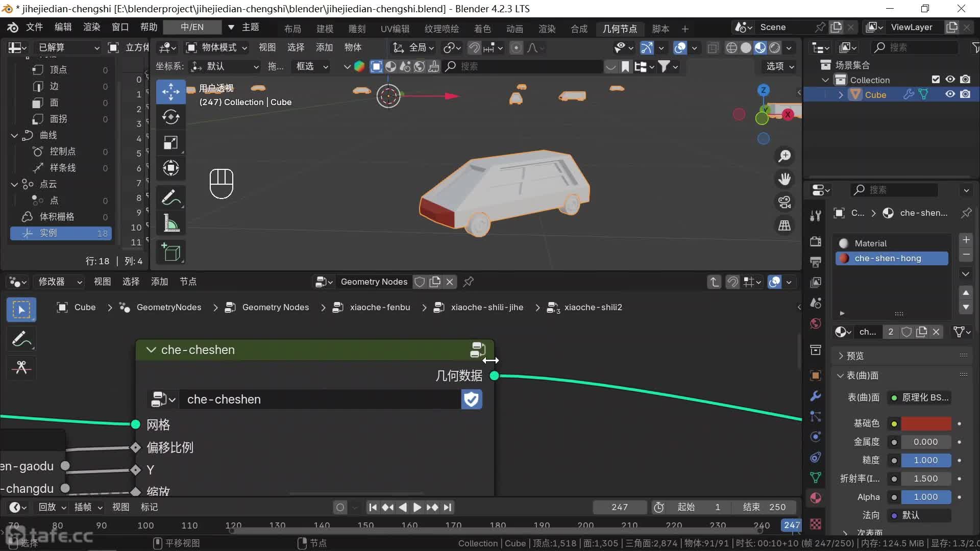Hide Cube object with eye icon
This screenshot has width=980, height=551.
click(x=950, y=94)
